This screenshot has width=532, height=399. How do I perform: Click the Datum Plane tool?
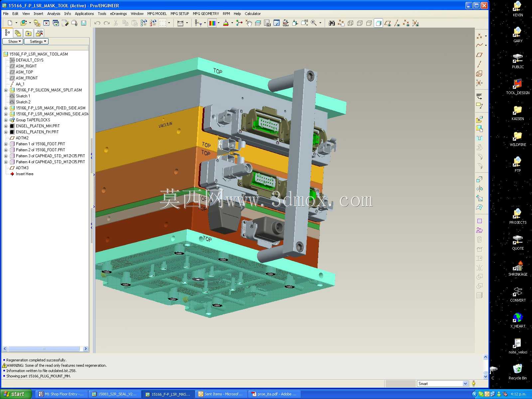[479, 55]
